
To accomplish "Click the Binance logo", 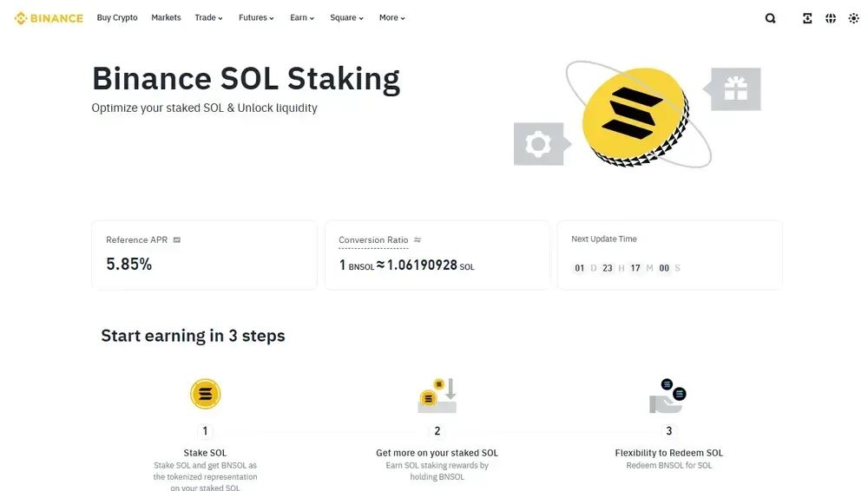I will pyautogui.click(x=49, y=18).
